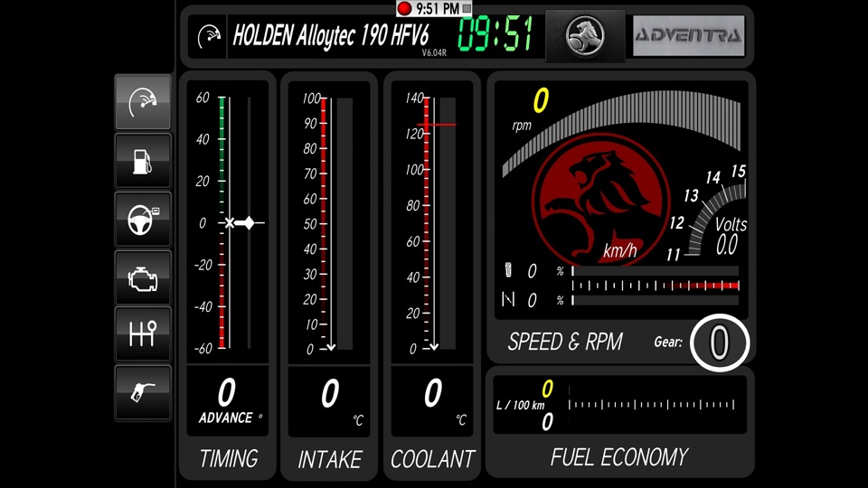Click the FUEL ECONOMY label
The width and height of the screenshot is (868, 488).
(x=618, y=457)
